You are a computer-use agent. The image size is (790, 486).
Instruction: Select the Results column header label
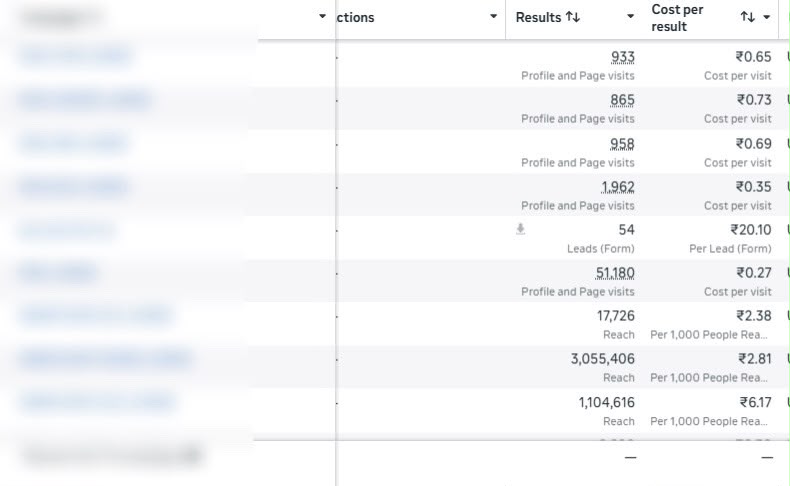538,17
